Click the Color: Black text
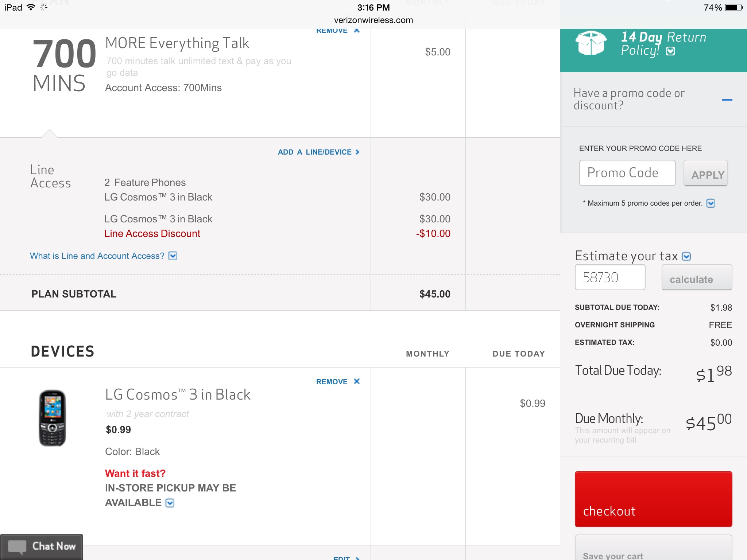Image resolution: width=747 pixels, height=560 pixels. [132, 452]
